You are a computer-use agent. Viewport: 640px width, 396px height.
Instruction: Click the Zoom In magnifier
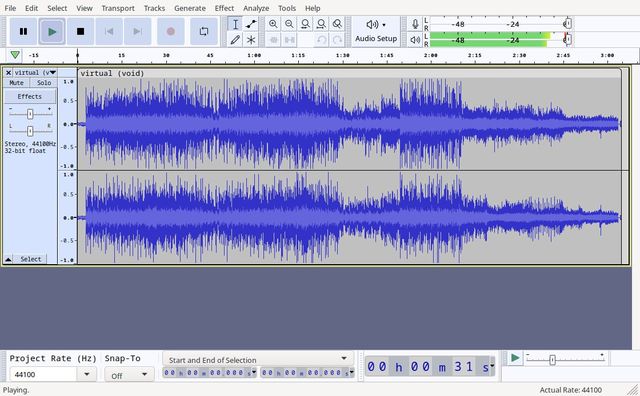click(273, 24)
